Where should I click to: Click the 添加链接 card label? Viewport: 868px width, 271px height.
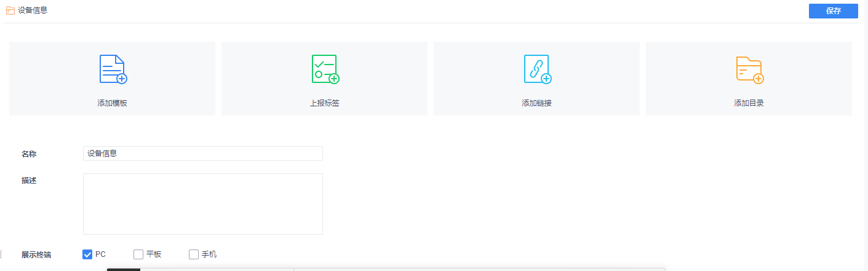tap(536, 103)
